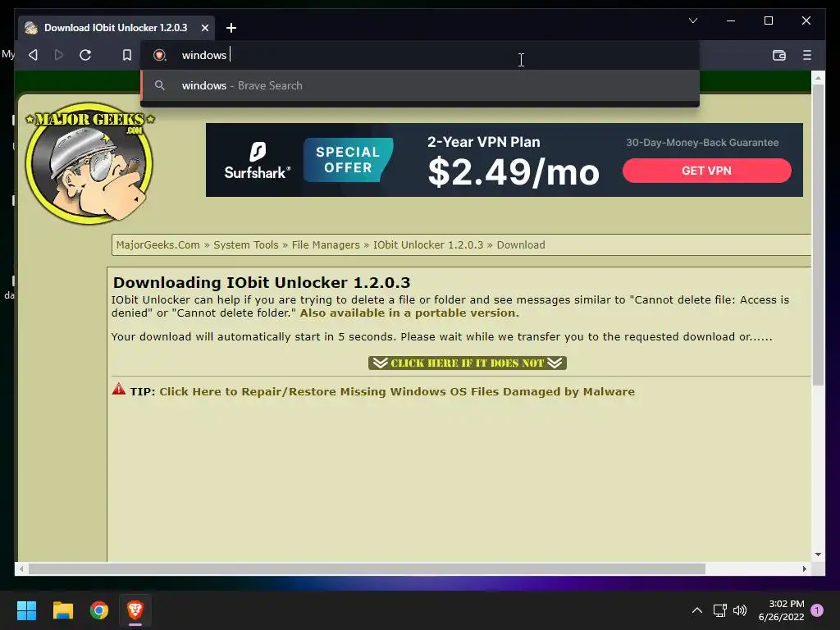840x630 pixels.
Task: Click into the address bar containing windows
Action: (x=420, y=55)
